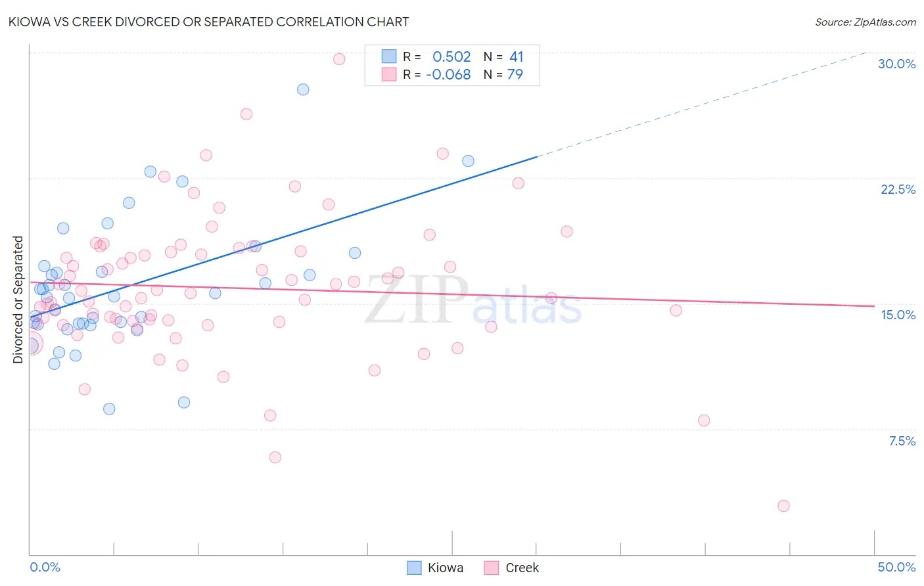Click the highest pink Creek data point
924x586 pixels.
click(x=339, y=59)
